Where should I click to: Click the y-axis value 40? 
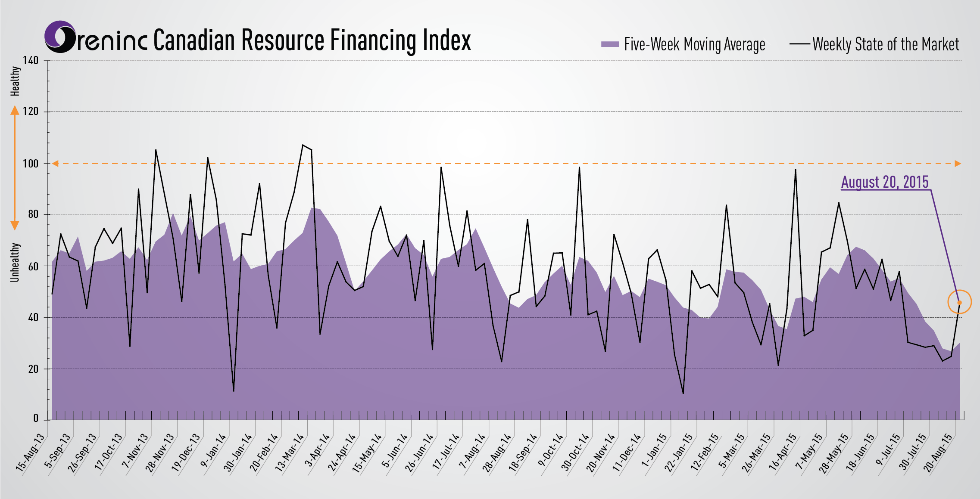pyautogui.click(x=33, y=317)
